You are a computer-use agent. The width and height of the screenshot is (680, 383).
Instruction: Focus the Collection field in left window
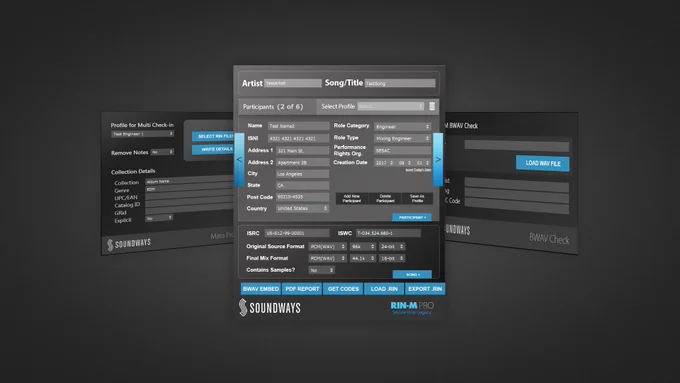[189, 180]
